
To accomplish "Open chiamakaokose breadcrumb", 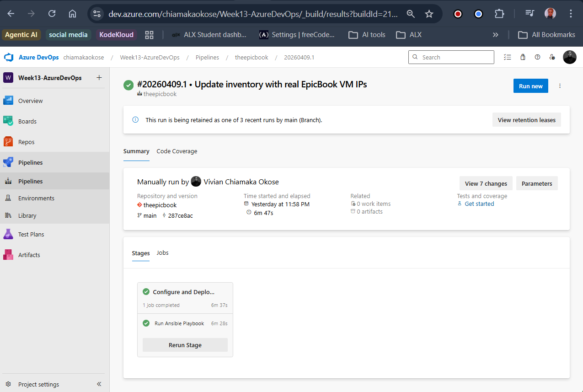I will pos(84,57).
